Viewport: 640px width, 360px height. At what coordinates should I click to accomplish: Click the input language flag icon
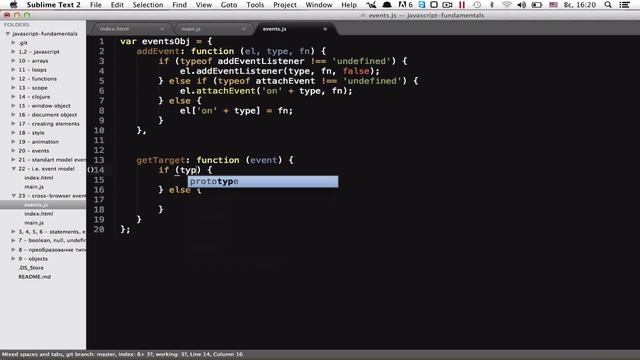553,5
